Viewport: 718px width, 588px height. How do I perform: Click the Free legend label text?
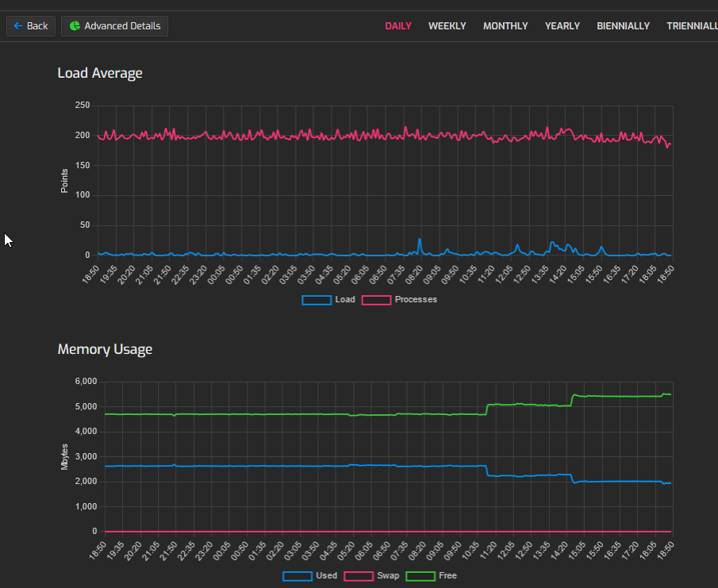447,576
